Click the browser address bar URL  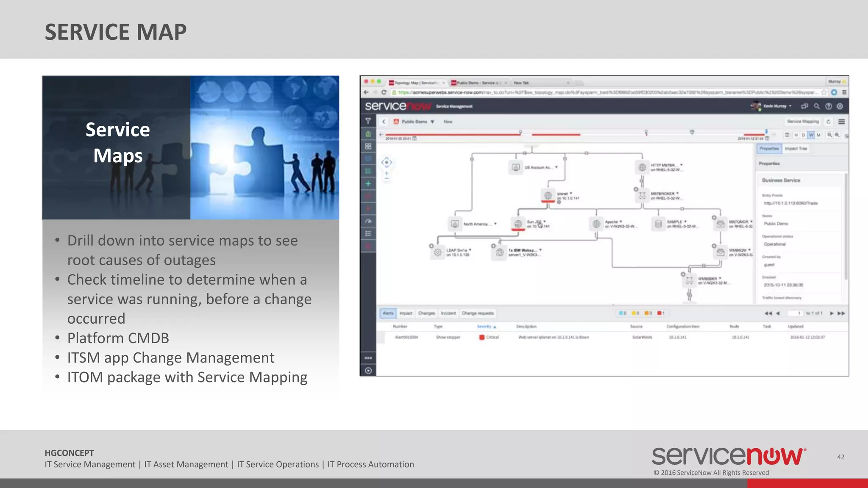606,92
